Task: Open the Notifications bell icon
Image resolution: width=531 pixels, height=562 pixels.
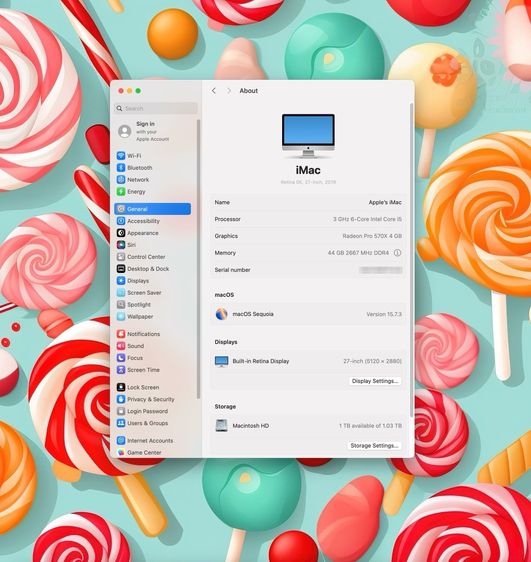Action: (x=121, y=334)
